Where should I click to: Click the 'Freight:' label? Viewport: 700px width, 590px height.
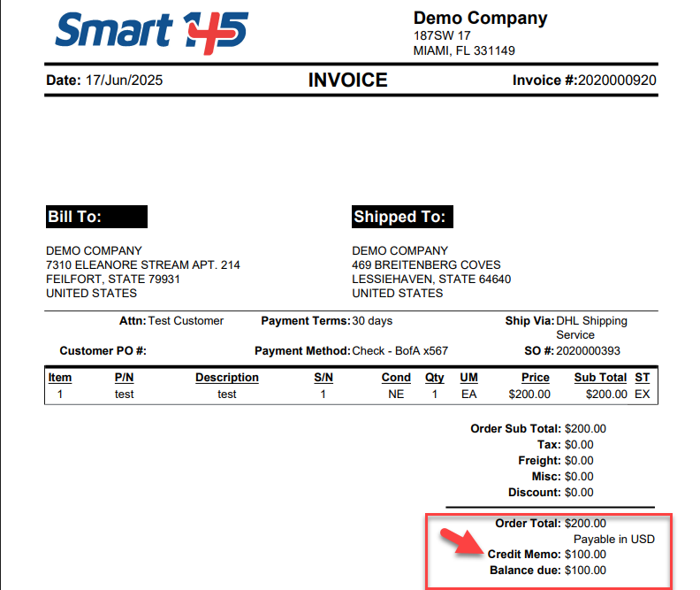pyautogui.click(x=540, y=461)
